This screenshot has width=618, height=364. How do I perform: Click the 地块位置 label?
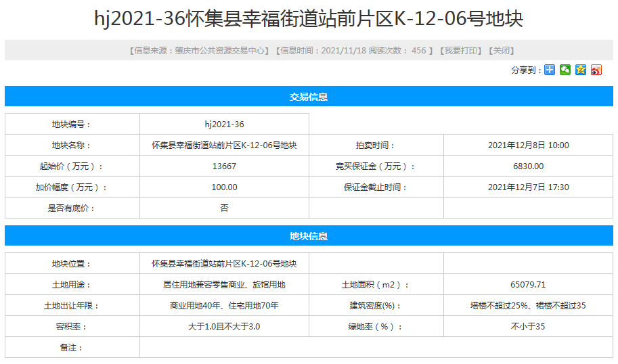pyautogui.click(x=72, y=264)
